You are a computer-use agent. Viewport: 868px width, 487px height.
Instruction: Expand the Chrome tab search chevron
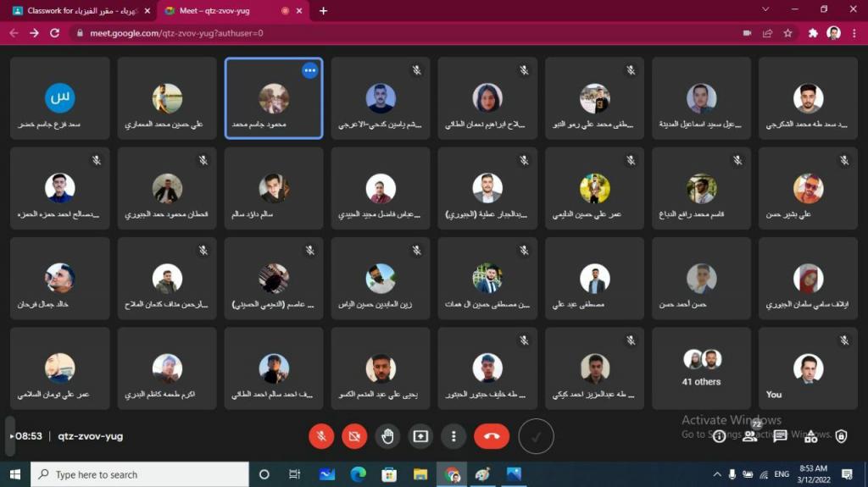pos(765,10)
